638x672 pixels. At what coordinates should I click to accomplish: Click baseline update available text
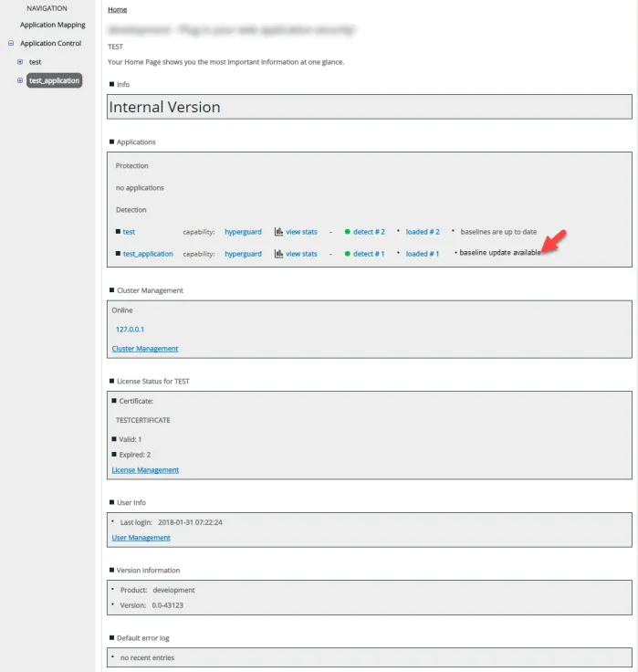pos(500,252)
